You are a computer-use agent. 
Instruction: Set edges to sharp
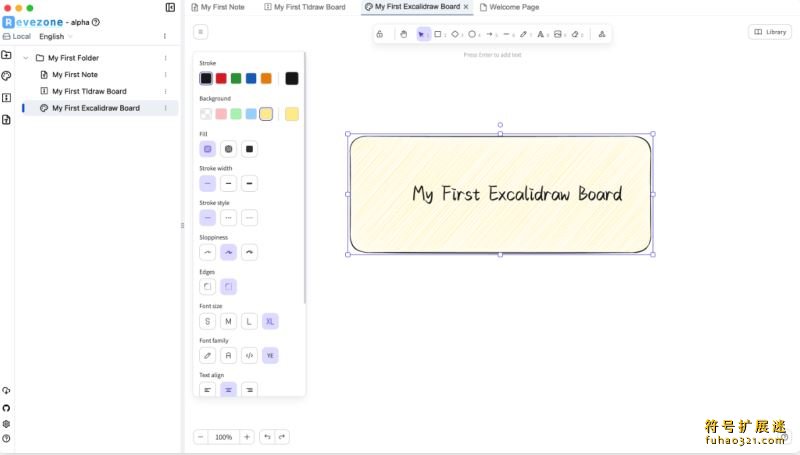(x=208, y=287)
